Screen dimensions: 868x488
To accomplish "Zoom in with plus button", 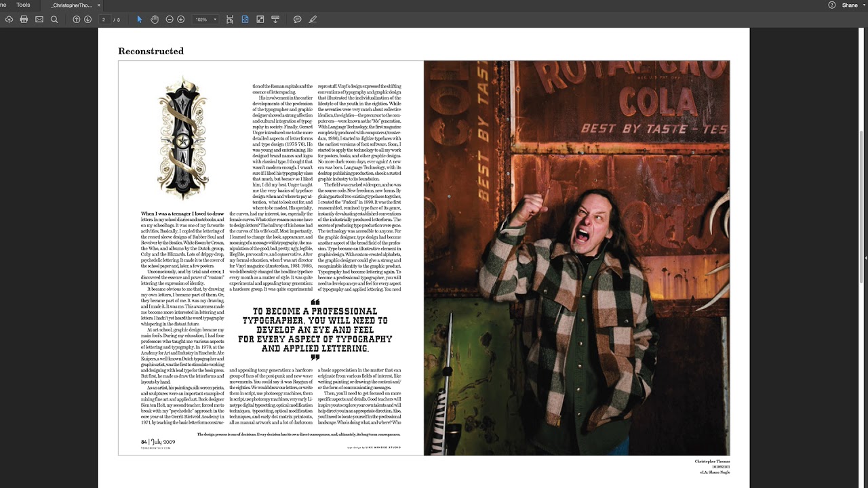I will coord(181,20).
